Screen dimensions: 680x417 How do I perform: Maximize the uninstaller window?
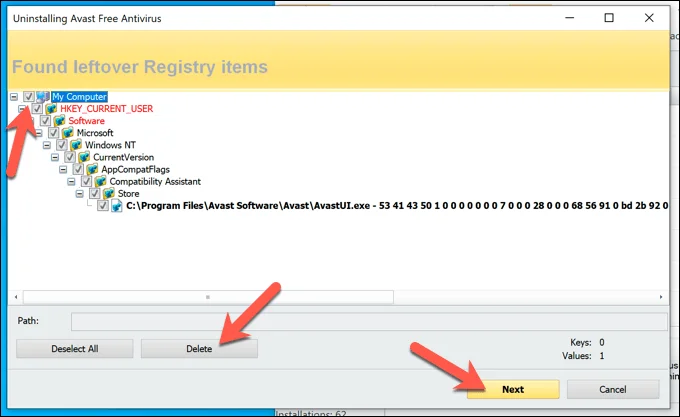coord(609,18)
